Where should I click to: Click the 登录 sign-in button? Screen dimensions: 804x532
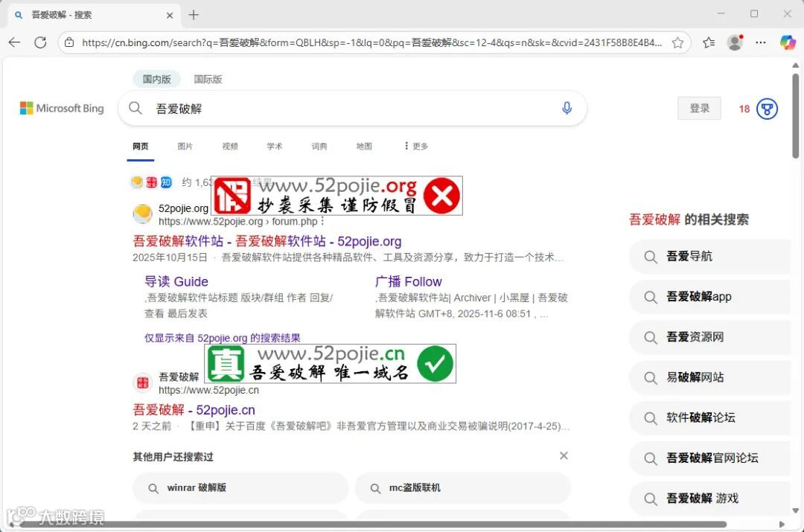tap(699, 108)
